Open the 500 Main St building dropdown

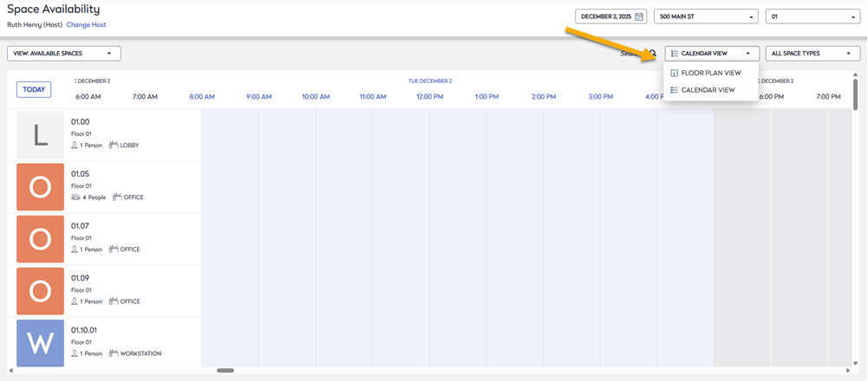[706, 16]
